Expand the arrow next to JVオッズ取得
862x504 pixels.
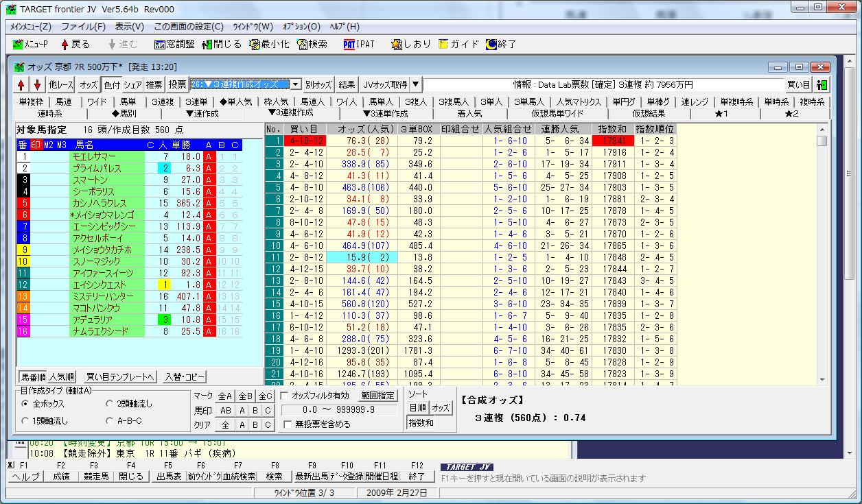coord(415,84)
